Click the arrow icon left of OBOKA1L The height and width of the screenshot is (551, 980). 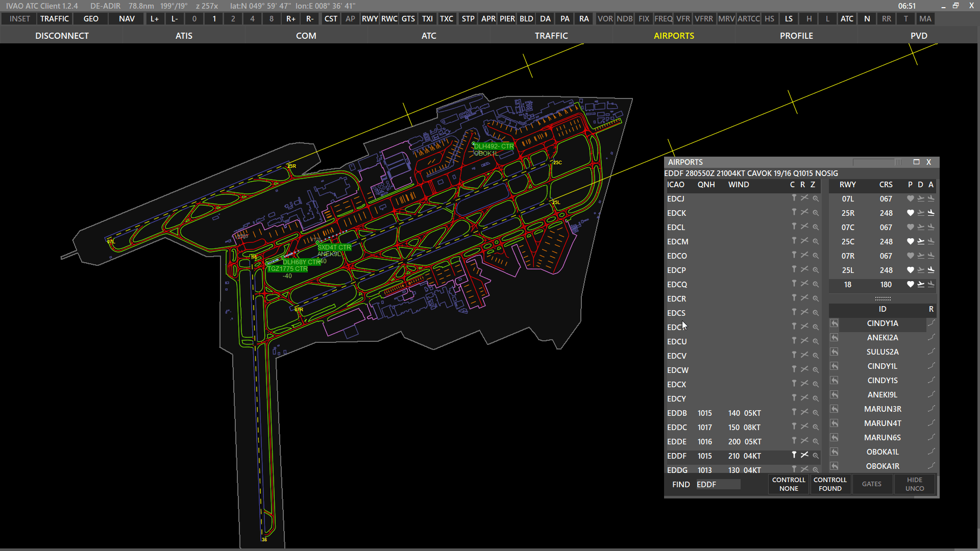[834, 452]
